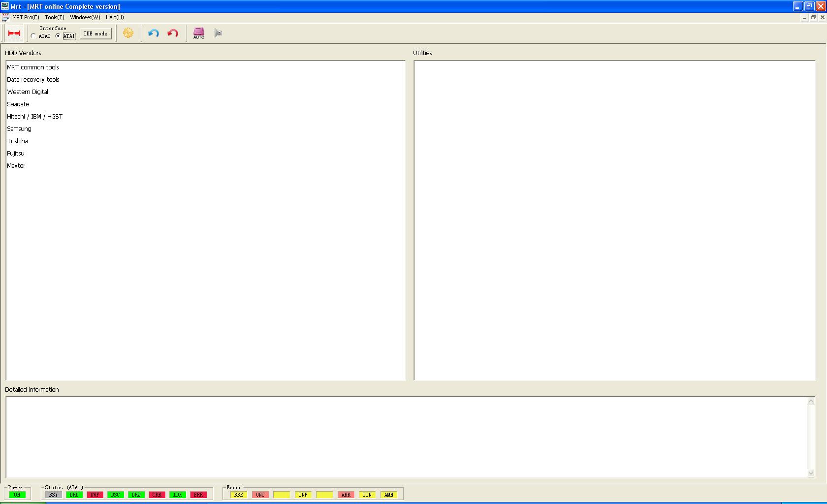The width and height of the screenshot is (827, 504).
Task: Minimize the Mrt application window
Action: click(798, 6)
